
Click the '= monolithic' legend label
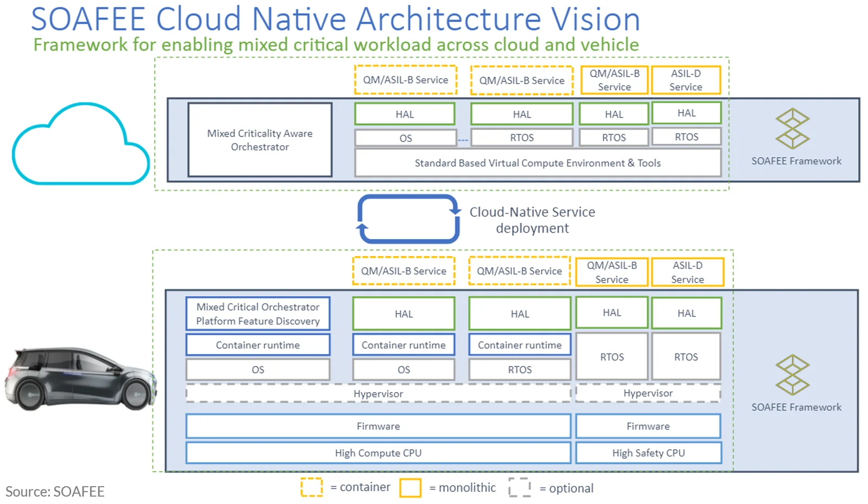462,488
